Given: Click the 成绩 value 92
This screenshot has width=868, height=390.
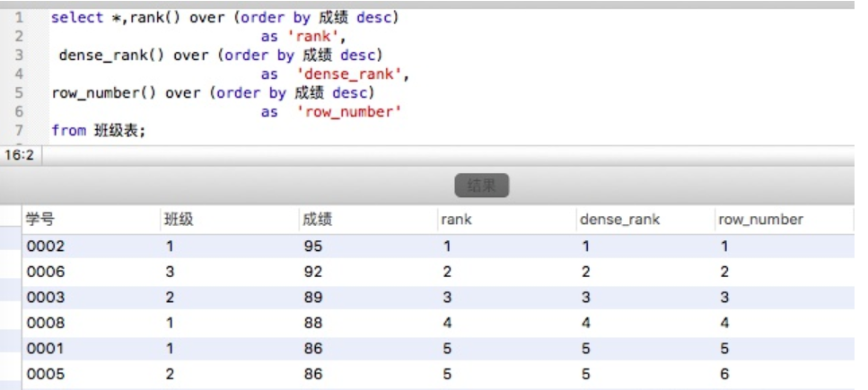Looking at the screenshot, I should tap(312, 272).
